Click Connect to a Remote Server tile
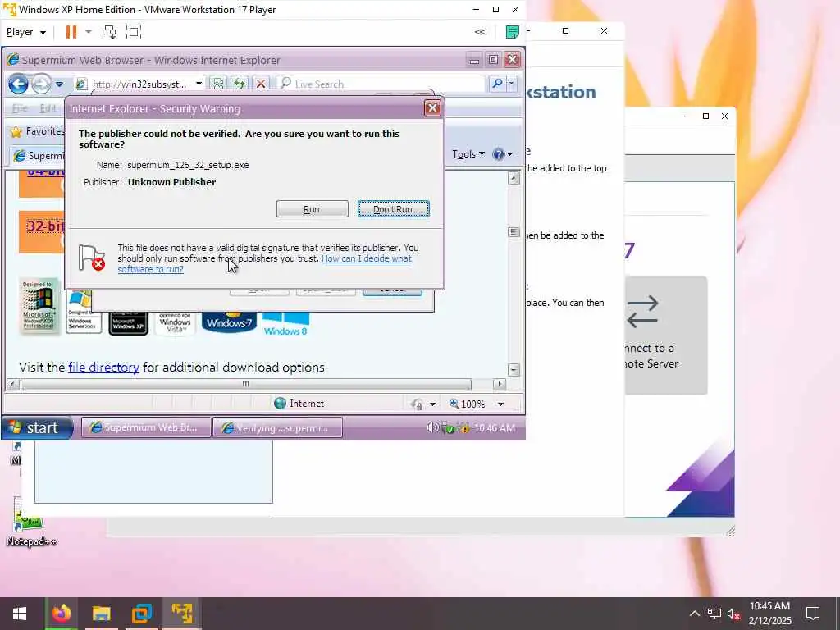The width and height of the screenshot is (840, 630). coord(666,336)
